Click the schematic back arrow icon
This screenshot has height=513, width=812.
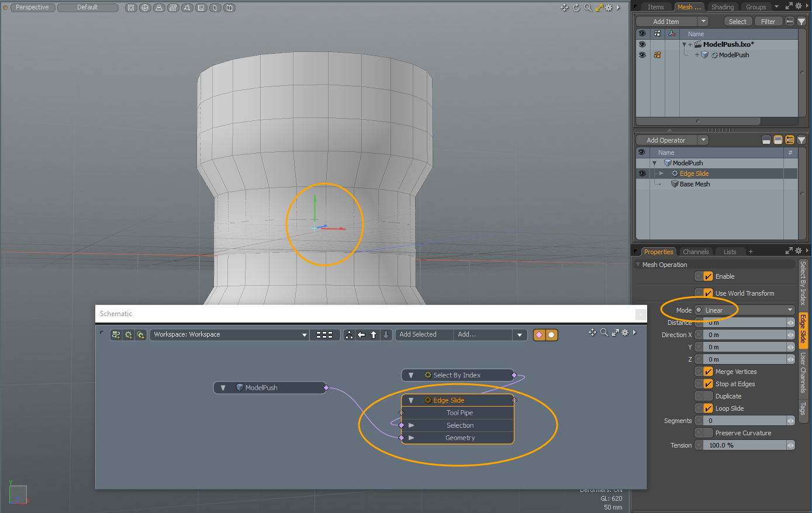(361, 335)
